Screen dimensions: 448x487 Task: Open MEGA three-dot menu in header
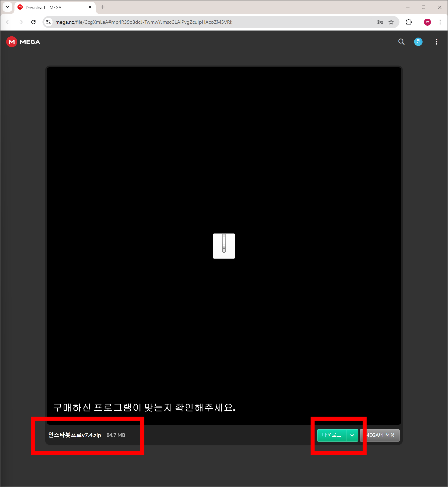point(436,42)
